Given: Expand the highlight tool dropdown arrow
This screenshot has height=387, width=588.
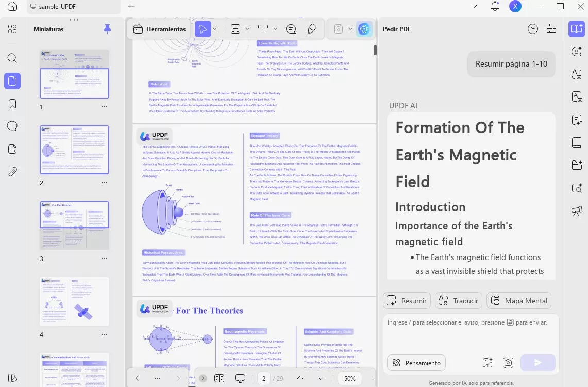Looking at the screenshot, I should tap(247, 29).
